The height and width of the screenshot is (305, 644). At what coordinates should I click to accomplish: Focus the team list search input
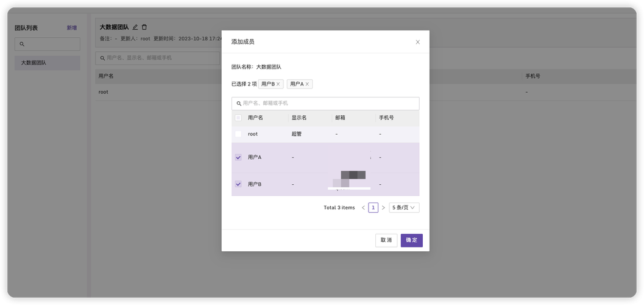48,44
